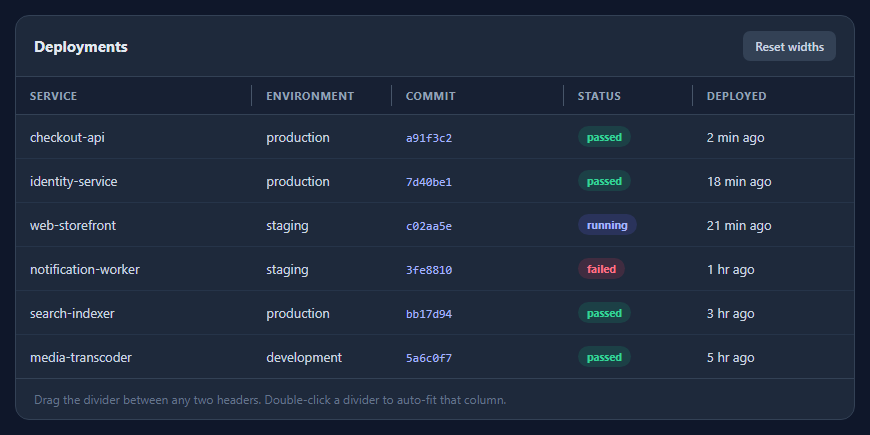Click the failed status badge
The height and width of the screenshot is (435, 870).
(601, 269)
